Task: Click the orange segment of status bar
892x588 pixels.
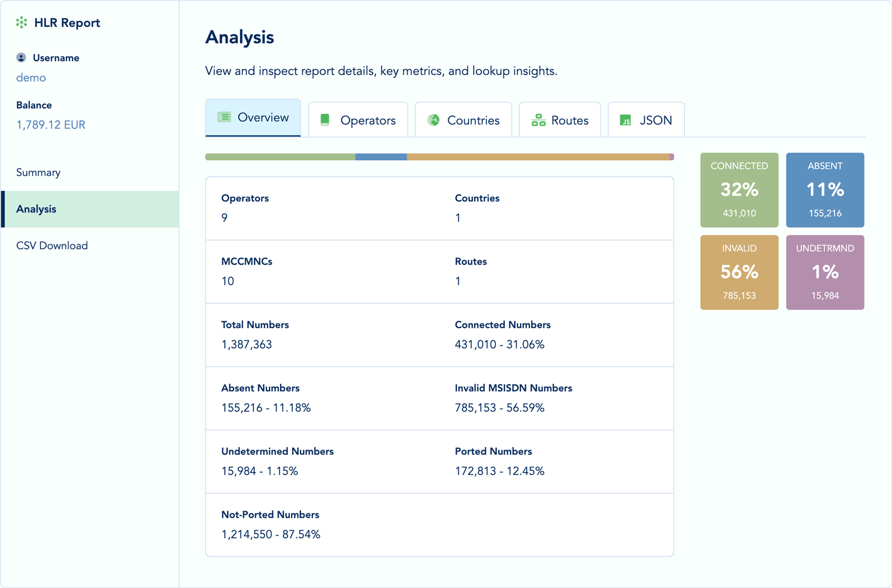Action: pyautogui.click(x=538, y=157)
